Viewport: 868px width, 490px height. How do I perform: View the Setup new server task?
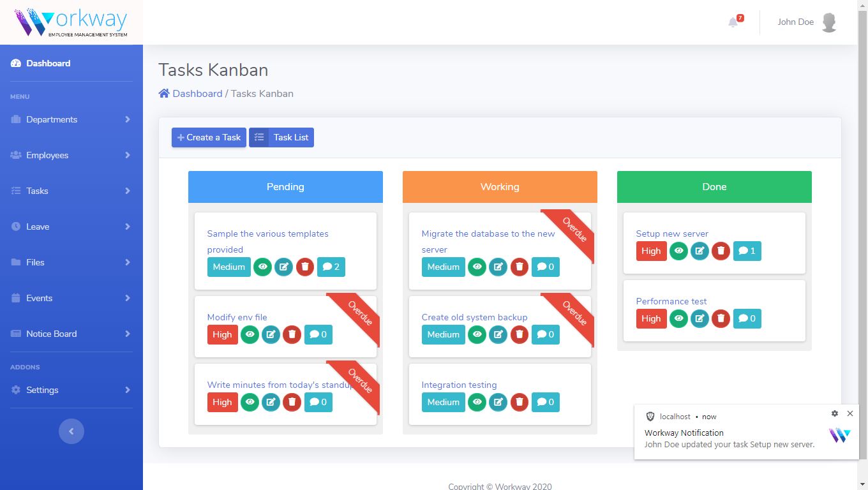coord(678,251)
